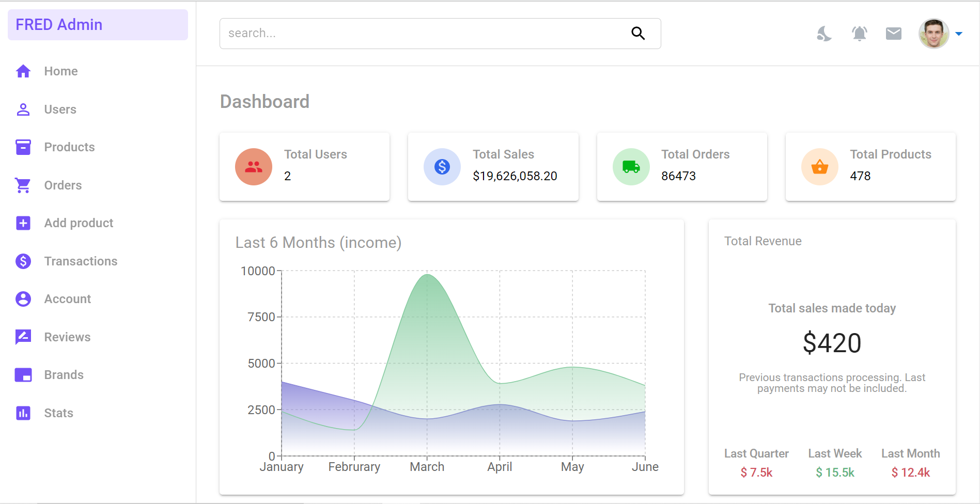Click the Total Sales dollar circle icon
Image resolution: width=980 pixels, height=504 pixels.
pos(442,167)
